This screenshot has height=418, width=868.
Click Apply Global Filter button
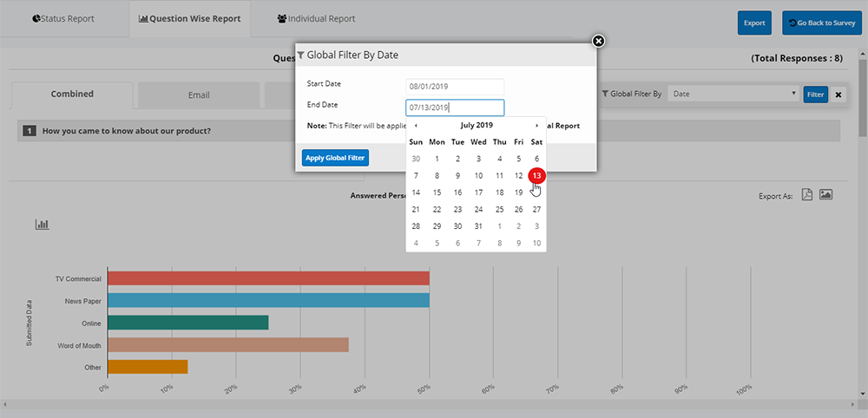pos(335,158)
